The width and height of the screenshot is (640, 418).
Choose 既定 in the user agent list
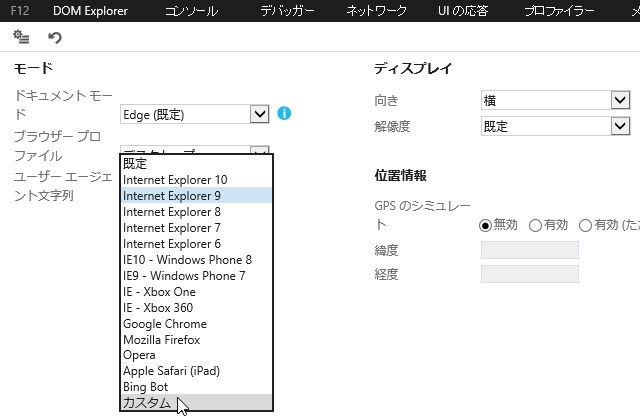coord(196,163)
